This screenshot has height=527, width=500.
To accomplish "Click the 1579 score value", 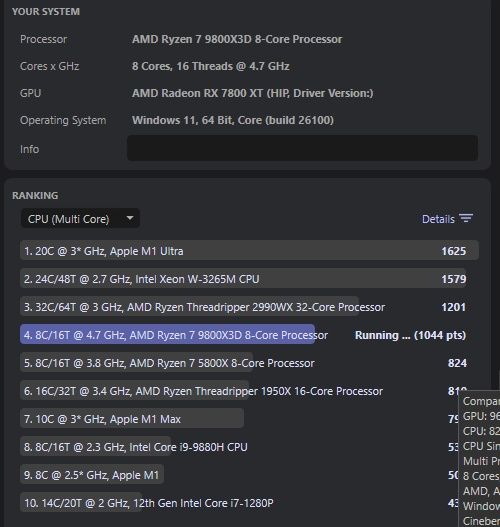I will coord(454,279).
